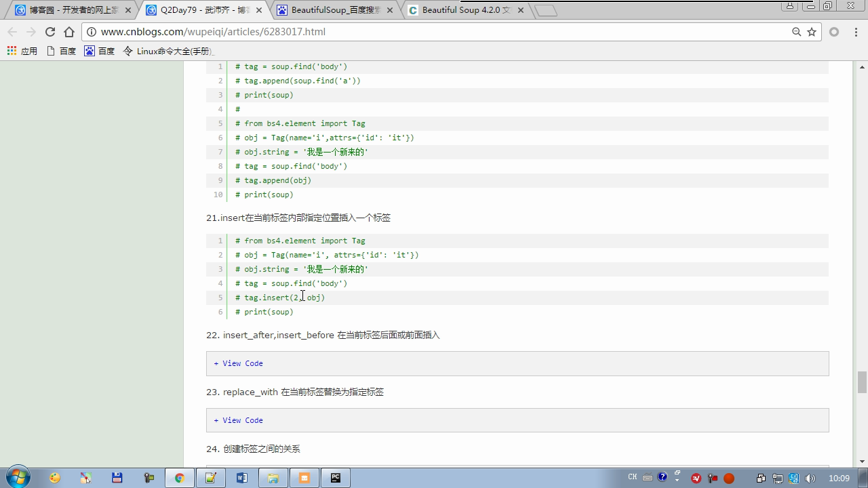Viewport: 868px width, 488px height.
Task: Open Microsoft Word from the taskbar
Action: click(242, 478)
